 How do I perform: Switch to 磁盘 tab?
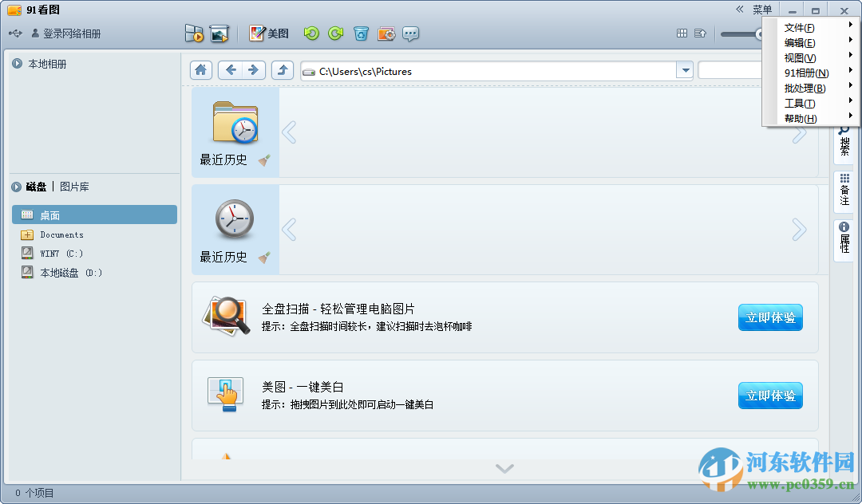click(x=36, y=187)
